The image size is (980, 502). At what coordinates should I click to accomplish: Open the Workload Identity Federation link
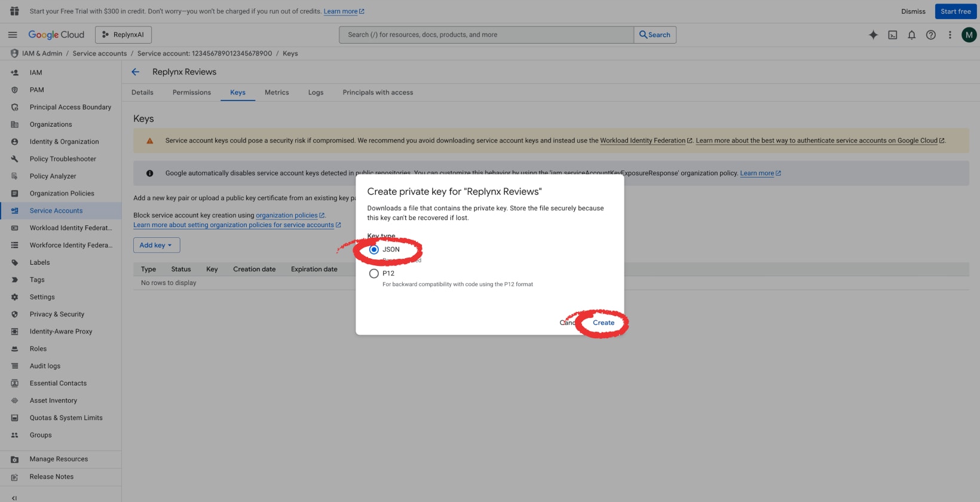[x=646, y=140]
